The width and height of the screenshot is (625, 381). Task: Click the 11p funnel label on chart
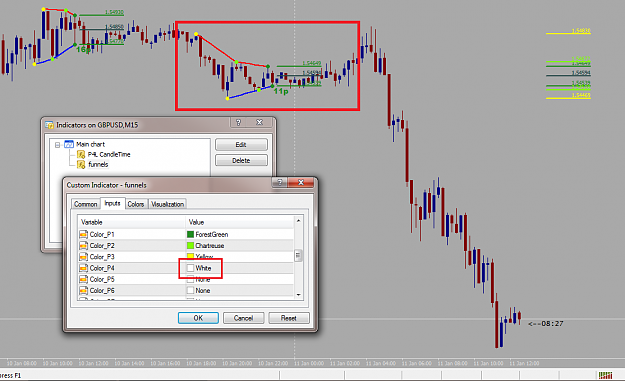click(281, 91)
